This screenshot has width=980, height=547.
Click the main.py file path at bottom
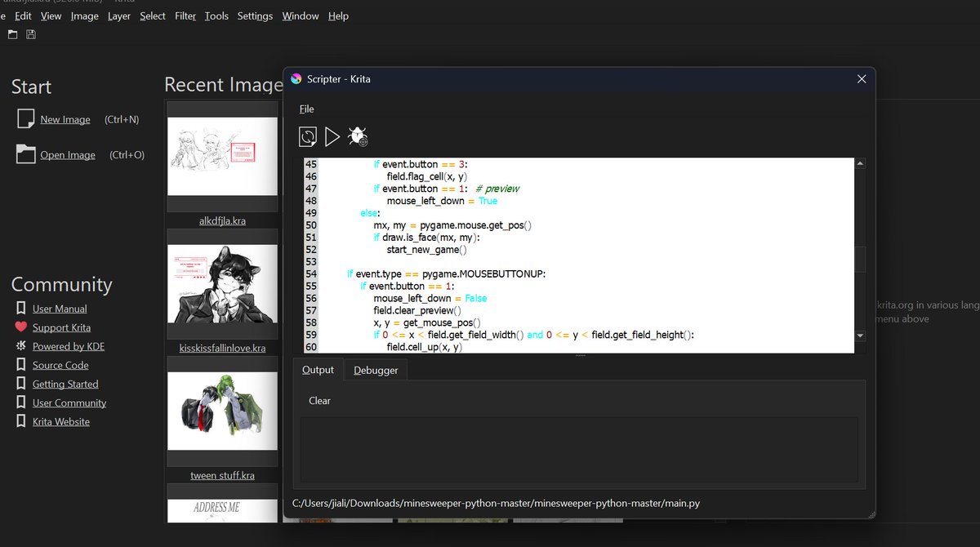(496, 503)
